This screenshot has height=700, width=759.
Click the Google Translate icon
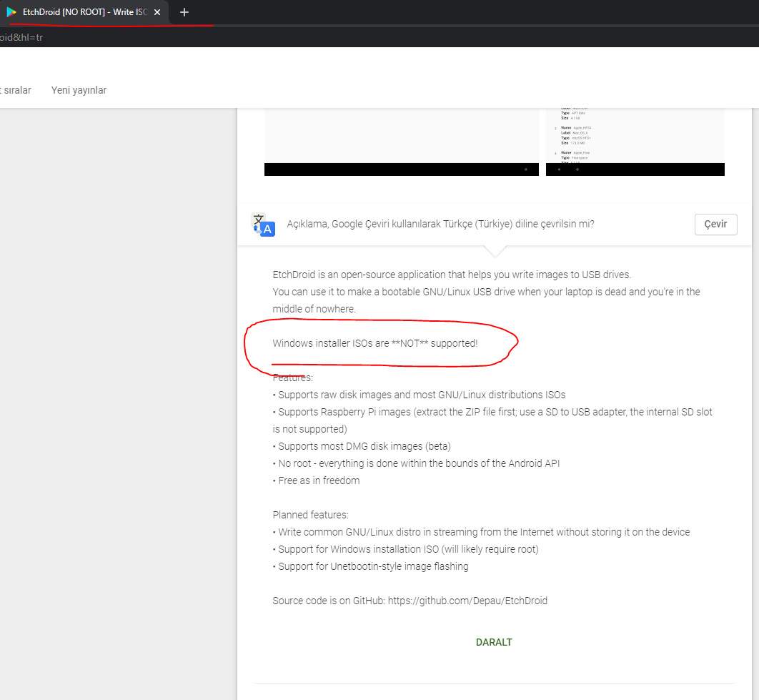(x=263, y=225)
